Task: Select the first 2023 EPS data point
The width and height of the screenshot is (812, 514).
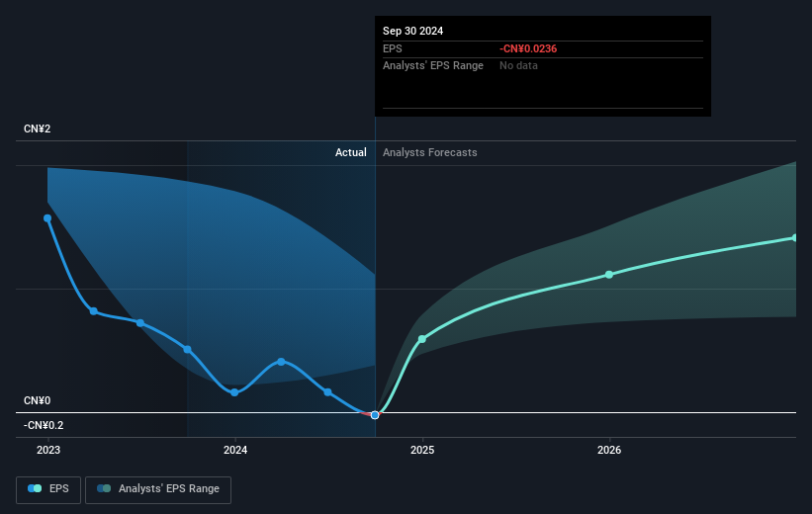Action: (x=47, y=218)
